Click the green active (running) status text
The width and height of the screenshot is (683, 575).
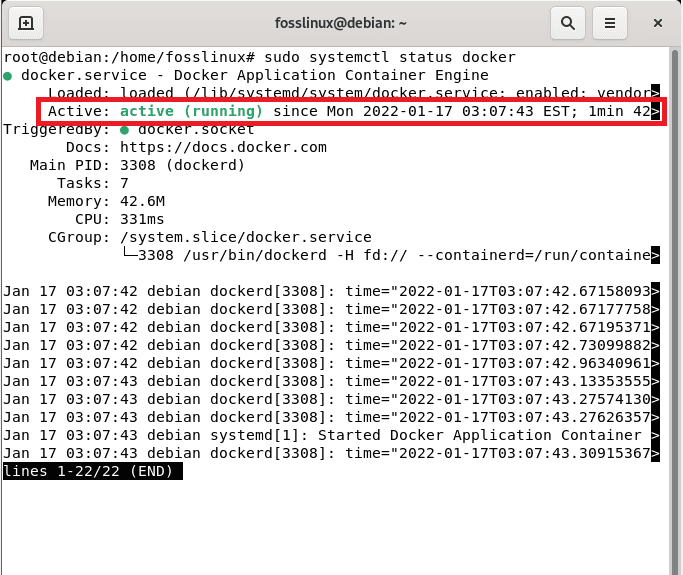tap(191, 111)
